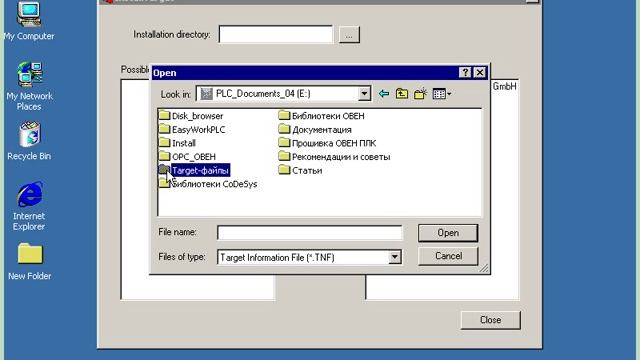Viewport: 640px width, 360px height.
Task: Select the EasyWorkPLC folder
Action: (192, 129)
